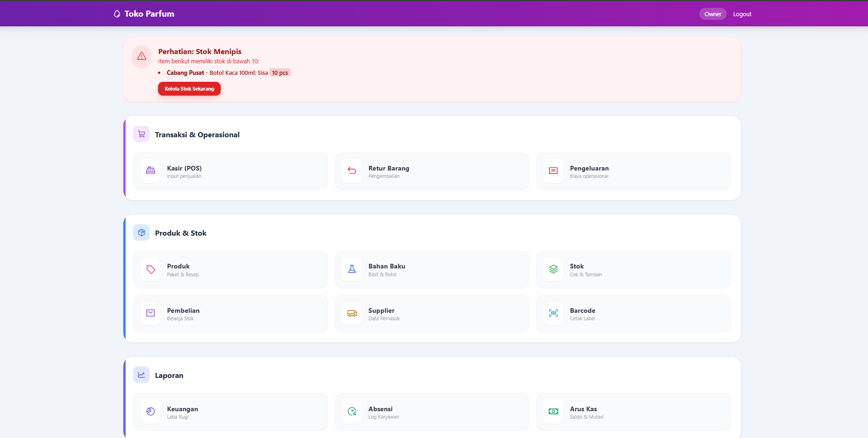Click the Produk tag icon

(x=151, y=269)
